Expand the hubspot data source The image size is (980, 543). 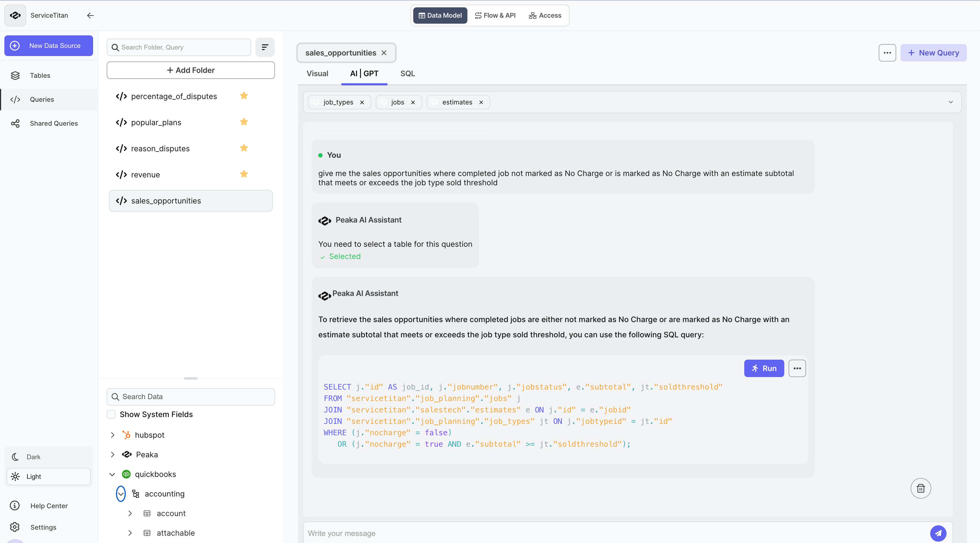pyautogui.click(x=112, y=435)
